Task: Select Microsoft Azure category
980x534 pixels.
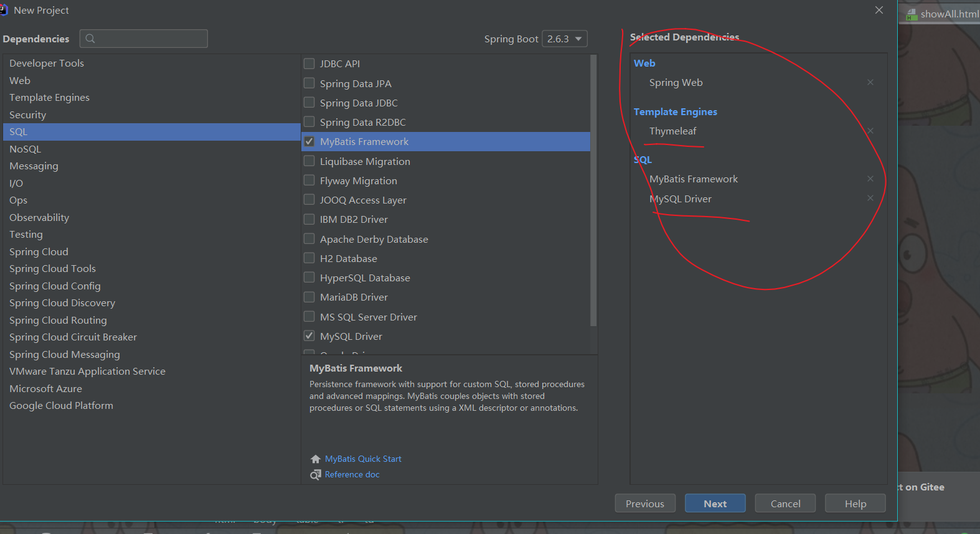Action: [x=152, y=389]
